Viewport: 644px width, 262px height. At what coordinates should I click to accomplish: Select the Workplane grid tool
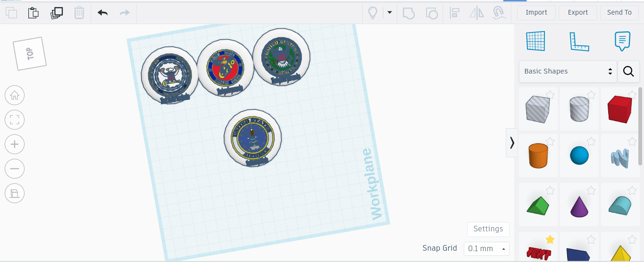[535, 41]
